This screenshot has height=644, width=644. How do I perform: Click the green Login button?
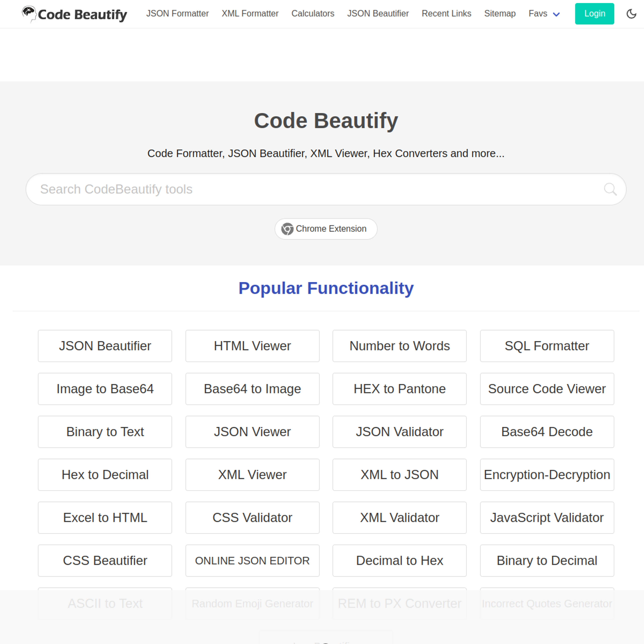coord(594,14)
